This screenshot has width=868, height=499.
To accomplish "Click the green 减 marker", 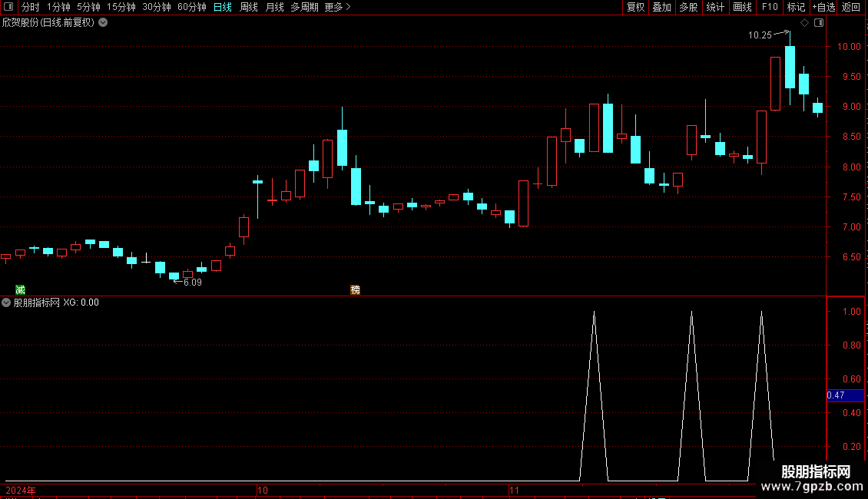I will click(21, 290).
